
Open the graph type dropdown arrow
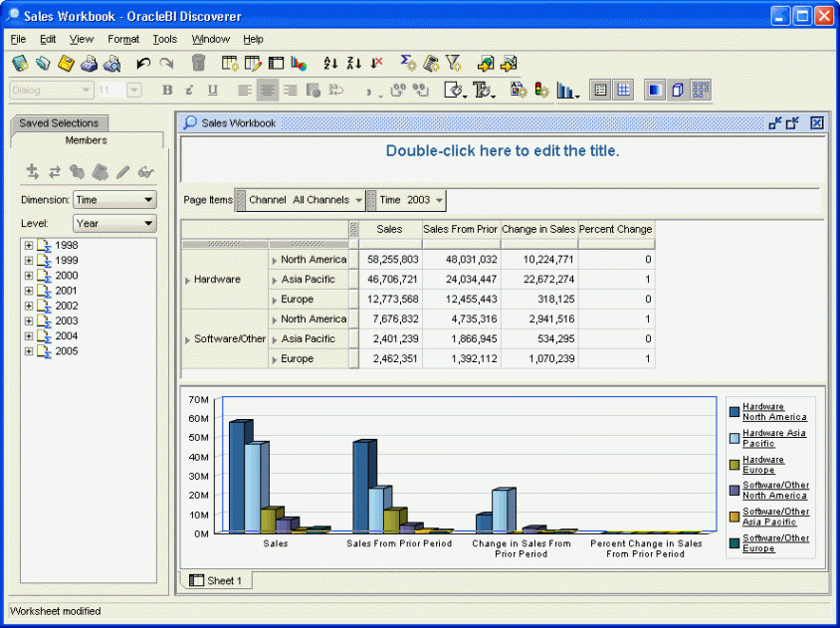coord(577,96)
